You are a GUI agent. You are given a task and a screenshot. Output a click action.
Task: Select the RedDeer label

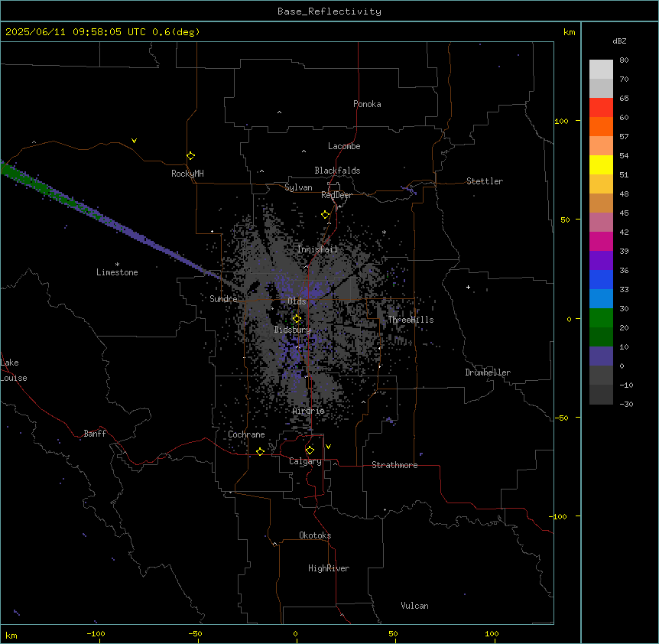click(x=336, y=195)
